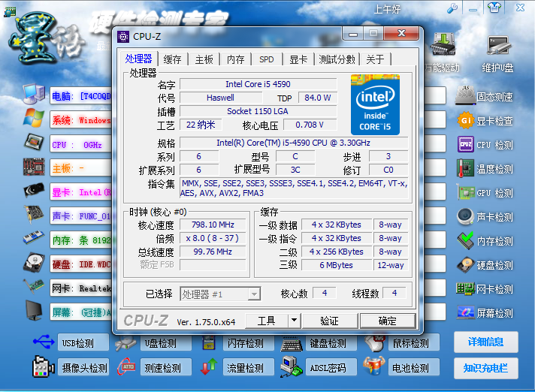This screenshot has height=392, width=535.
Task: Click the 屏幕 monitor sidebar icon
Action: click(x=34, y=311)
